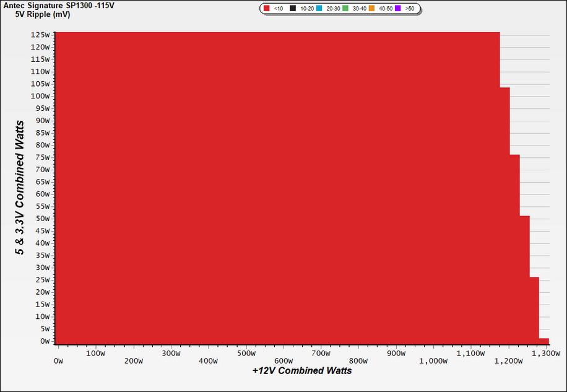
Task: Click the 125W y-axis label
Action: pos(40,35)
